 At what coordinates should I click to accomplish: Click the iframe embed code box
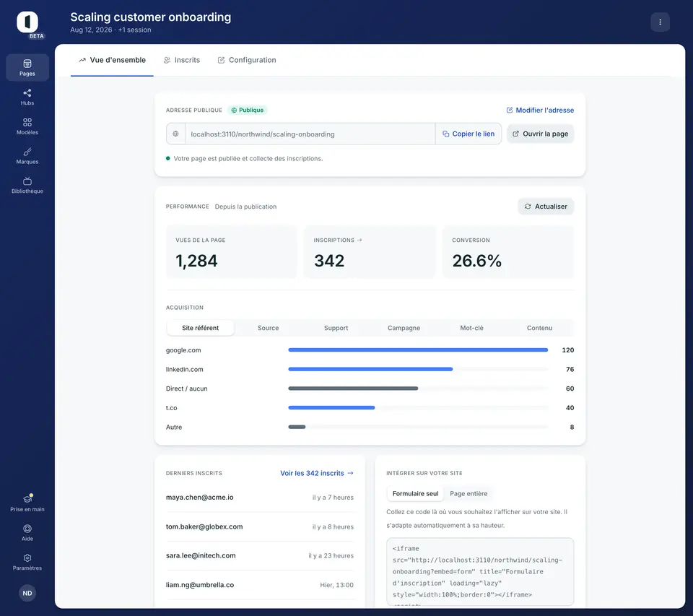click(480, 572)
